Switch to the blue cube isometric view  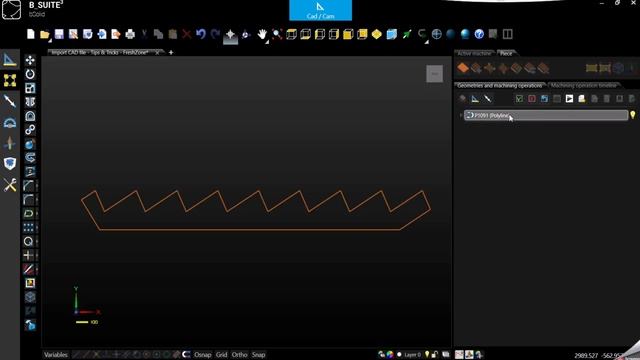point(391,34)
